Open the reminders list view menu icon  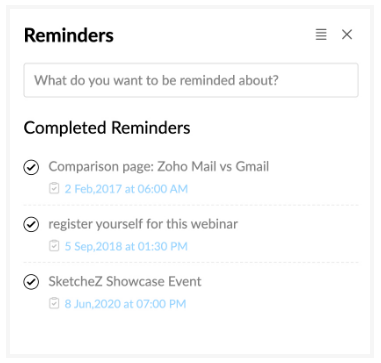pyautogui.click(x=321, y=34)
